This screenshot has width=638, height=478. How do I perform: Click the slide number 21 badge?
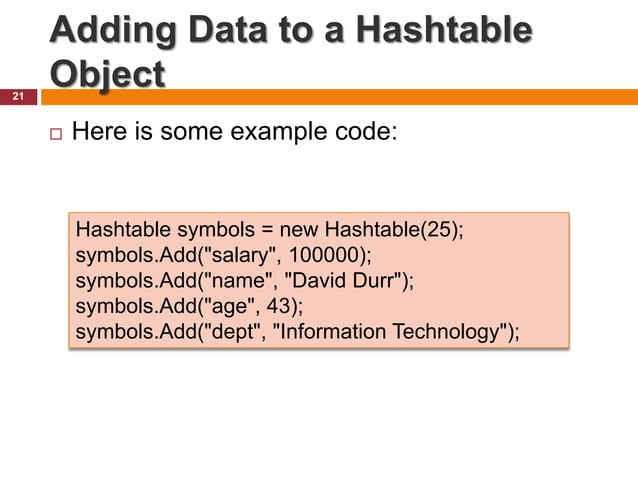tap(18, 97)
